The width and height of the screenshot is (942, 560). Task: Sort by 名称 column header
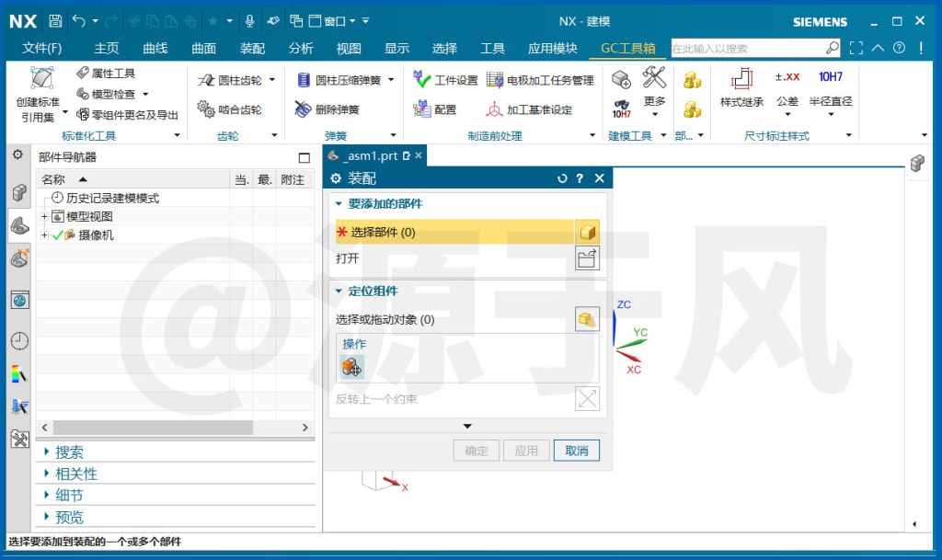133,179
